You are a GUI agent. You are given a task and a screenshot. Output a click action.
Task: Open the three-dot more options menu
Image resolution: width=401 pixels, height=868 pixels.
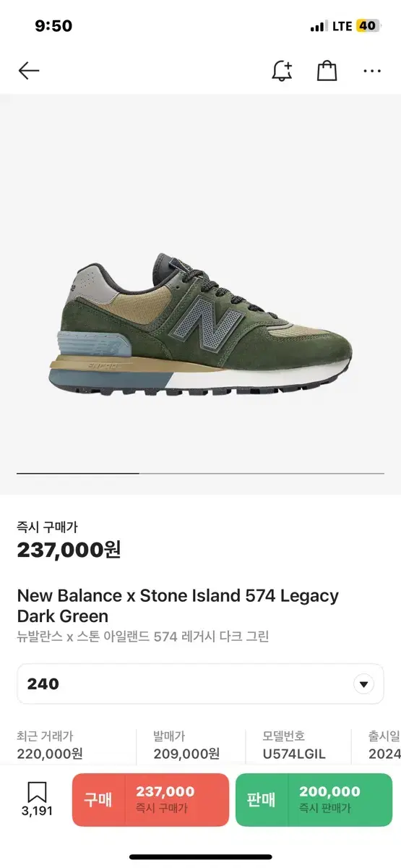click(x=372, y=71)
